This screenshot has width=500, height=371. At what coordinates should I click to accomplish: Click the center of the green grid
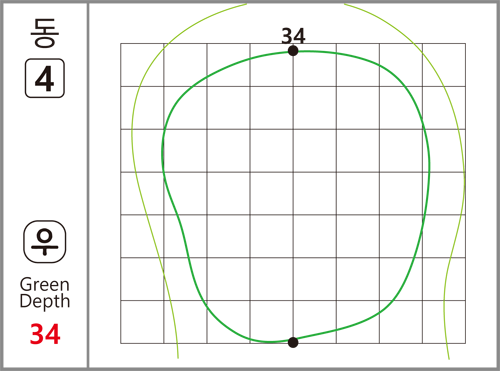point(293,193)
